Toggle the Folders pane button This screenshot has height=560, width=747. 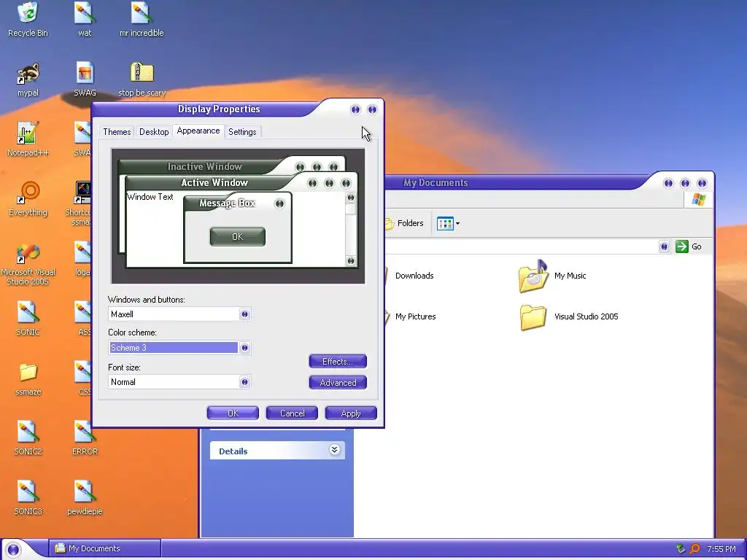[404, 223]
